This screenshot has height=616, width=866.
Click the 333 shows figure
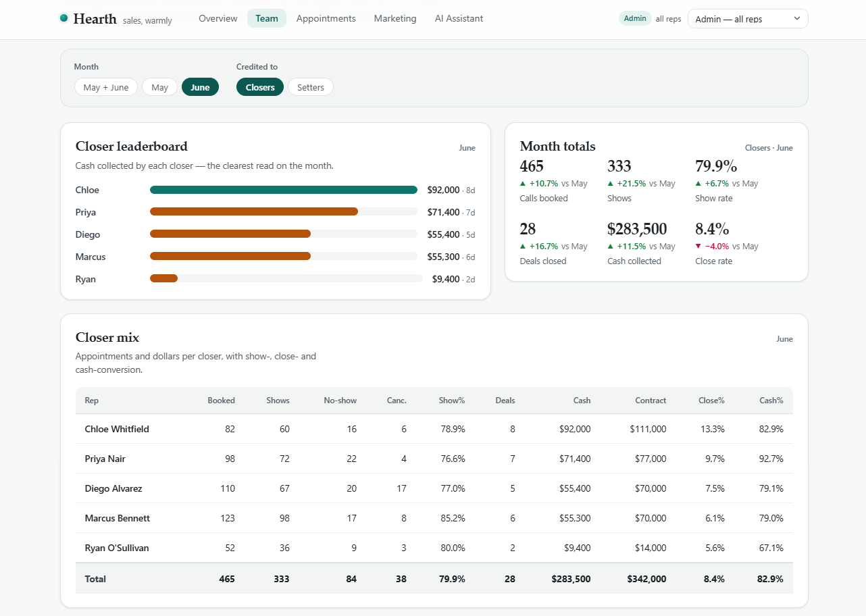coord(619,166)
